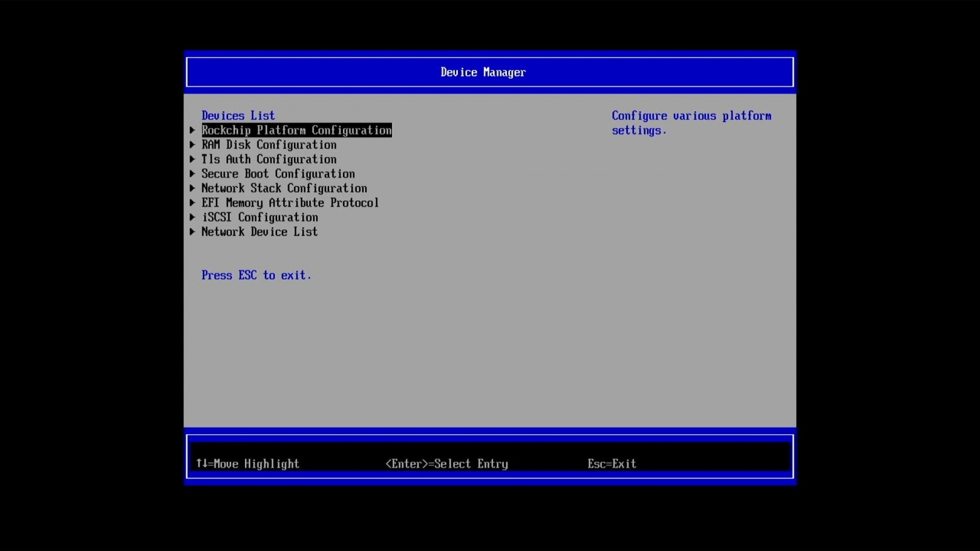Select Network Device List entry
The width and height of the screenshot is (980, 551).
tap(259, 231)
